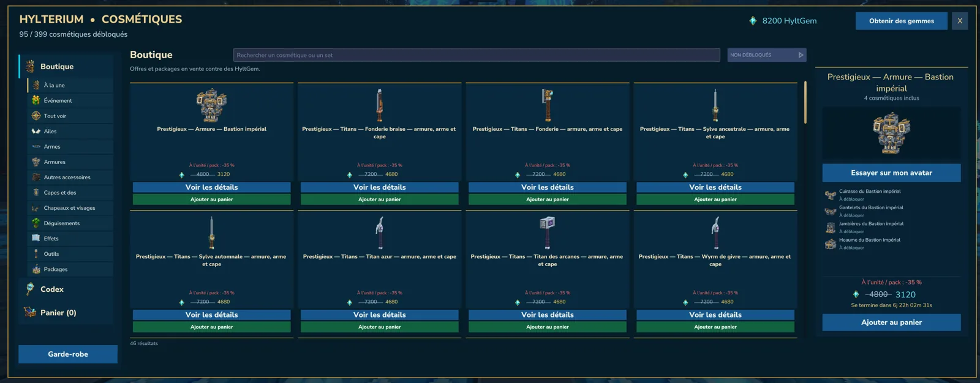Toggle the NON DÉBLOQUÉS filter
This screenshot has height=383, width=980.
point(766,55)
